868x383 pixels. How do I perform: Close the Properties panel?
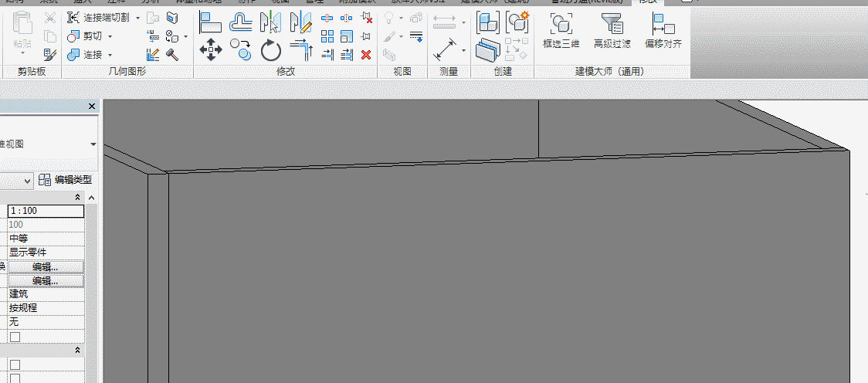point(92,107)
